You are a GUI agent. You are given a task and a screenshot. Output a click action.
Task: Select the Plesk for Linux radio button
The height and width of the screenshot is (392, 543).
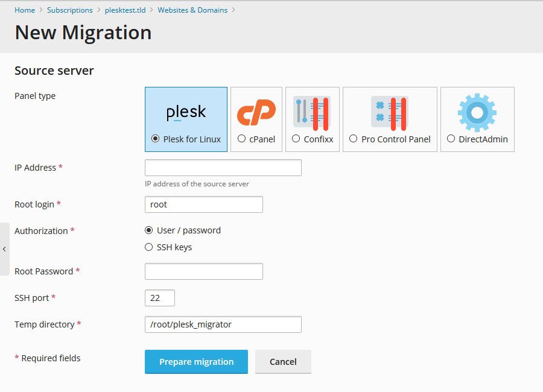(x=156, y=139)
